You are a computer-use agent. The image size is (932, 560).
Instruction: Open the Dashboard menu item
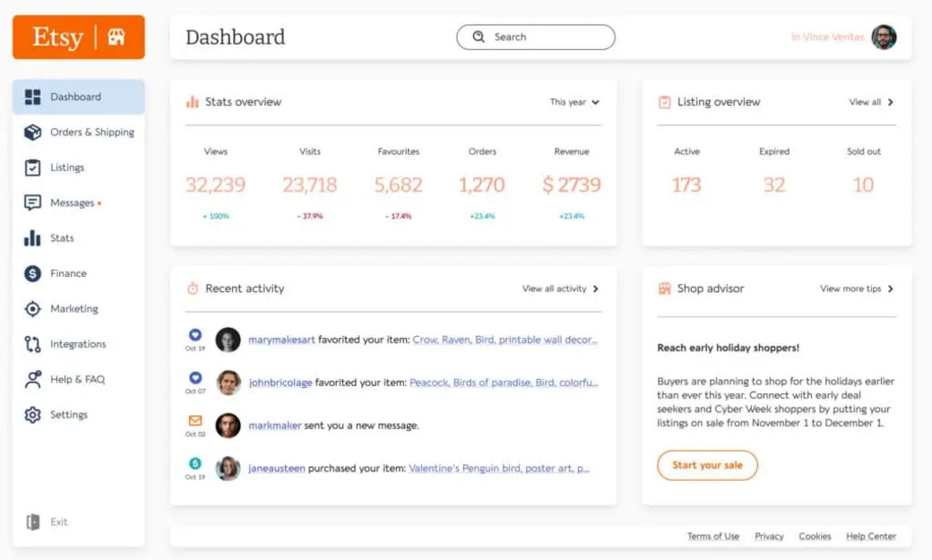pyautogui.click(x=79, y=97)
